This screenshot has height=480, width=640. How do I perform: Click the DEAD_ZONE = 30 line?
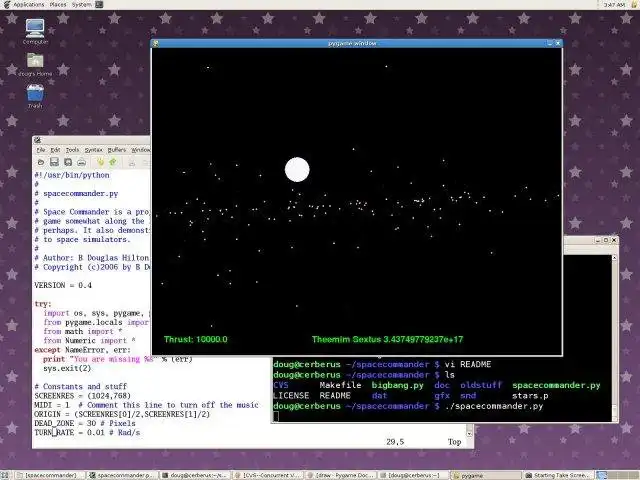85,423
